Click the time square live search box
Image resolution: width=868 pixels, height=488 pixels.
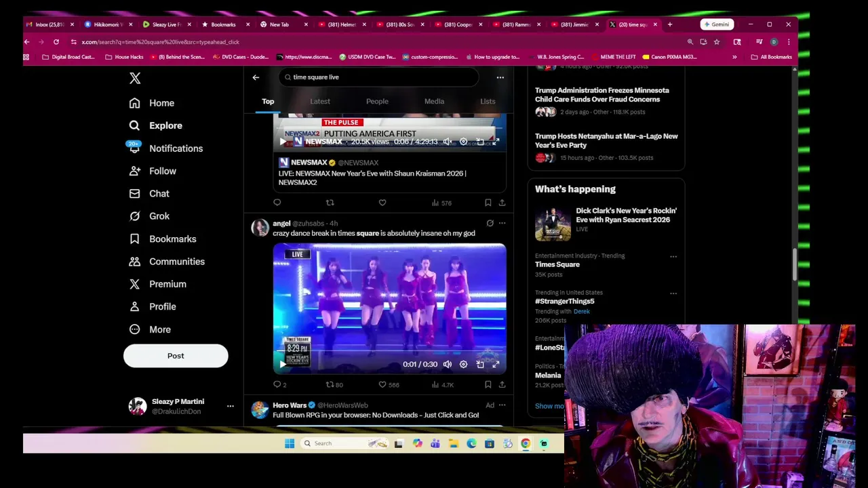[x=380, y=77]
